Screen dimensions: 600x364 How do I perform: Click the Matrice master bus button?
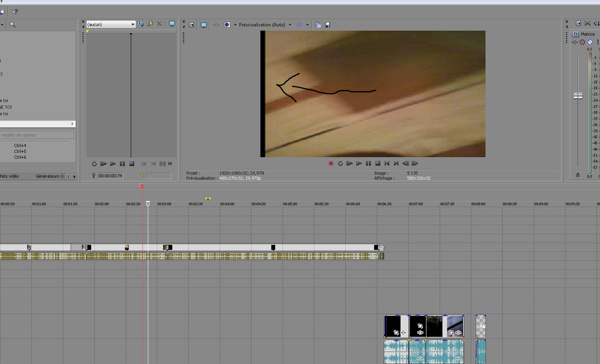point(576,34)
